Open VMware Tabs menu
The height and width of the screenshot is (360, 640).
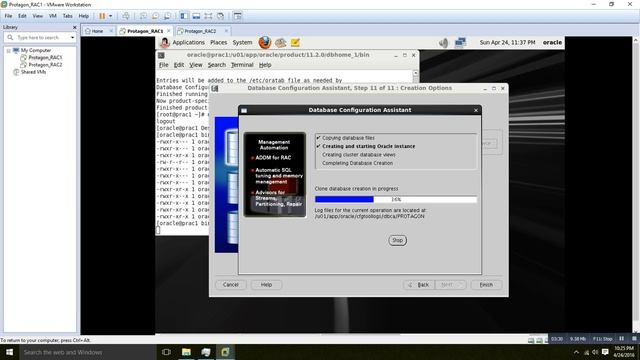pyautogui.click(x=67, y=16)
